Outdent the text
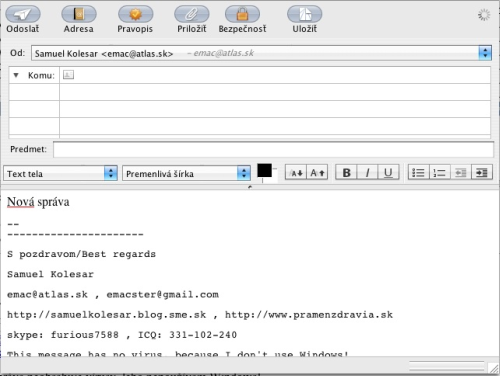 pyautogui.click(x=461, y=173)
